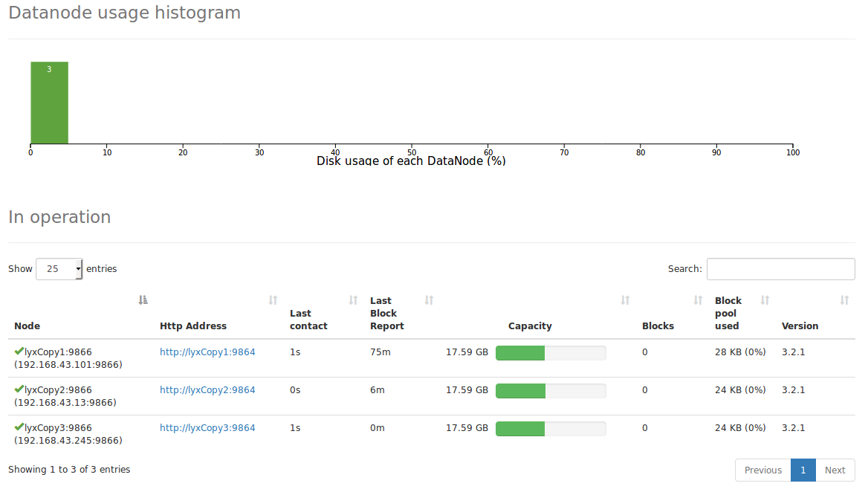Click green checkmark next to lyxCopy1

[x=19, y=351]
